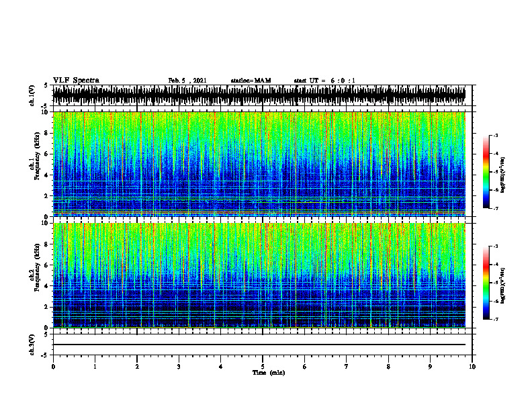Viewport: 532px width, 411px height.
Task: Click the "10" frequency tick of ch.1 spectrogram
Action: (45, 112)
